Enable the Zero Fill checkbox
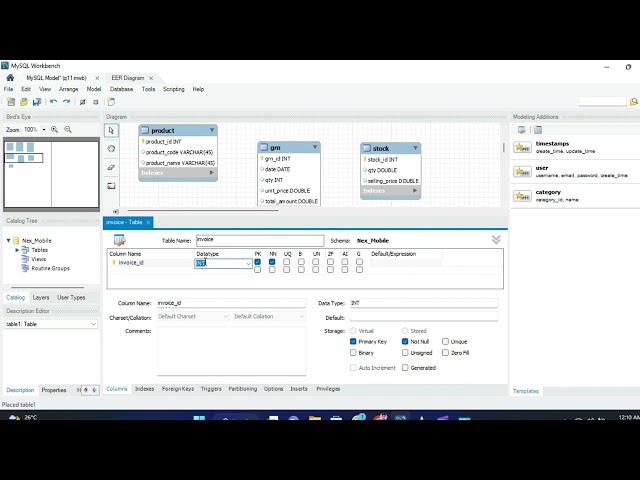 [x=445, y=353]
